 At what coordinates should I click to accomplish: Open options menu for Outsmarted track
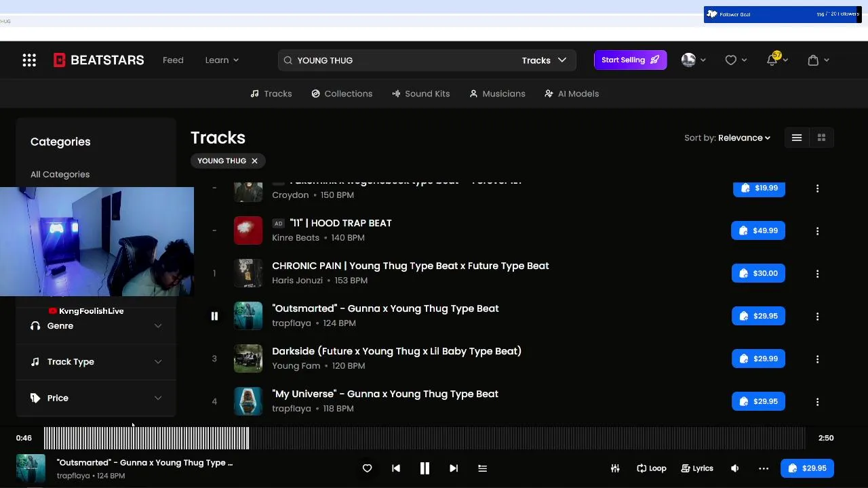click(x=817, y=317)
